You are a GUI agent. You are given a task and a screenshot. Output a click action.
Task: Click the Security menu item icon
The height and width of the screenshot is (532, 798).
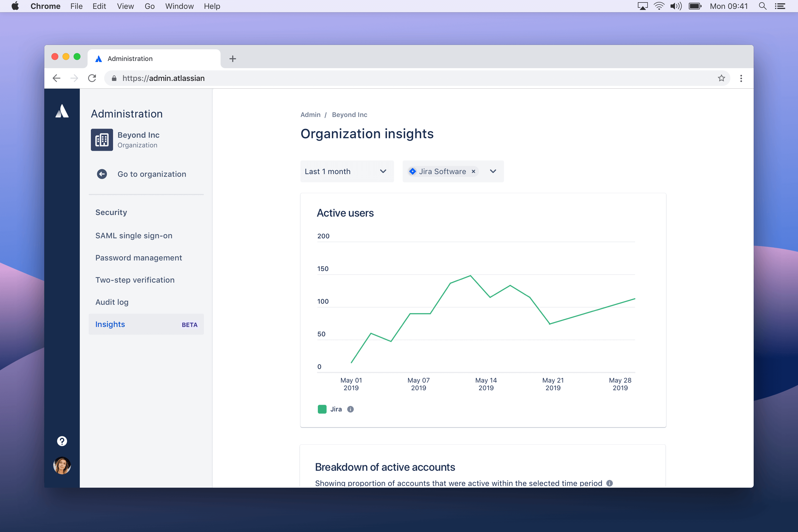tap(111, 212)
